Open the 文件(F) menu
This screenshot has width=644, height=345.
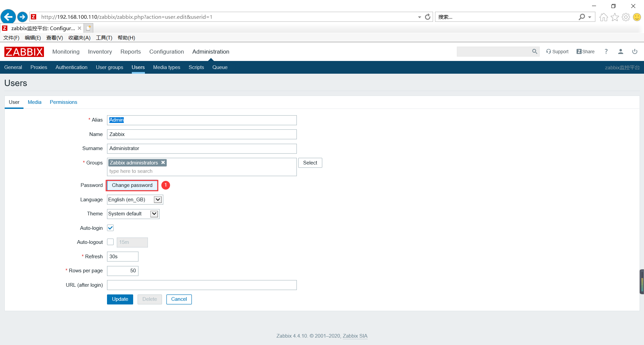[11, 38]
